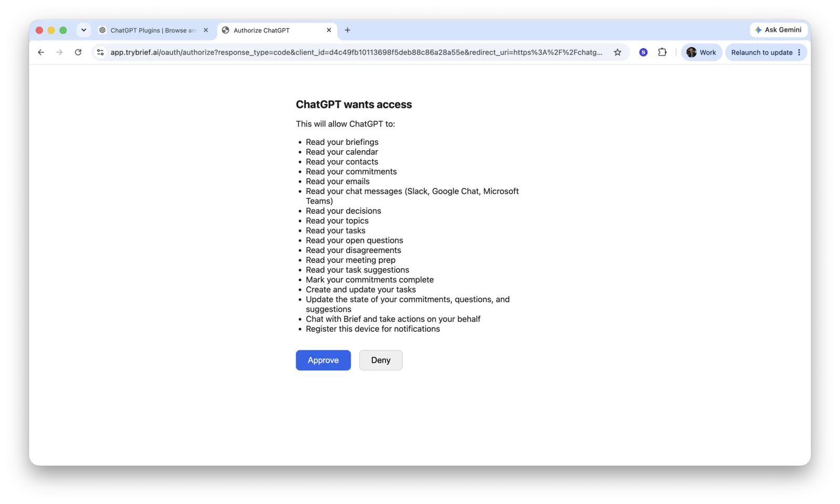Viewport: 840px width, 504px height.
Task: Click 'Read your task suggestions' list item
Action: 358,270
